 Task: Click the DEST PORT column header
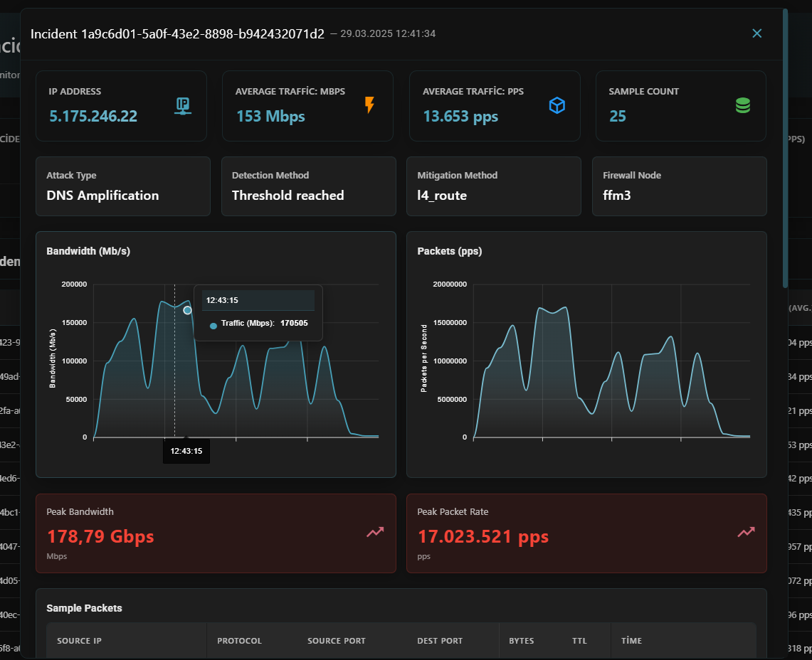440,641
